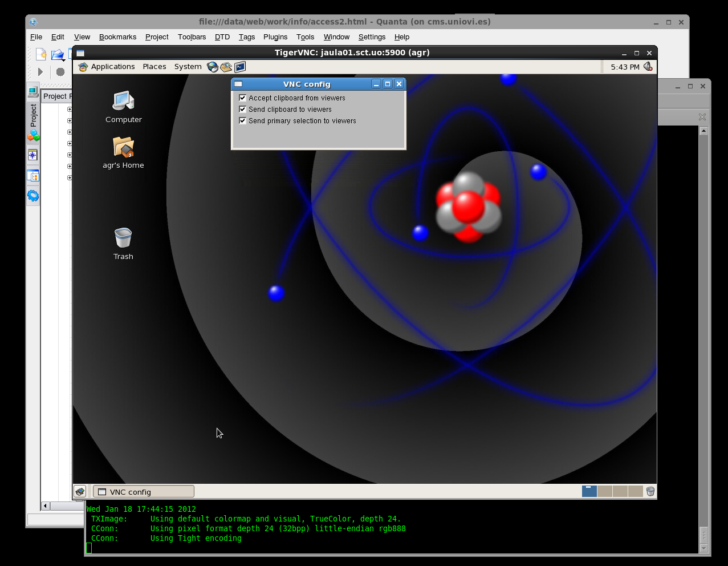This screenshot has width=728, height=566.
Task: Open the Places menu in GNOME panel
Action: pyautogui.click(x=154, y=67)
